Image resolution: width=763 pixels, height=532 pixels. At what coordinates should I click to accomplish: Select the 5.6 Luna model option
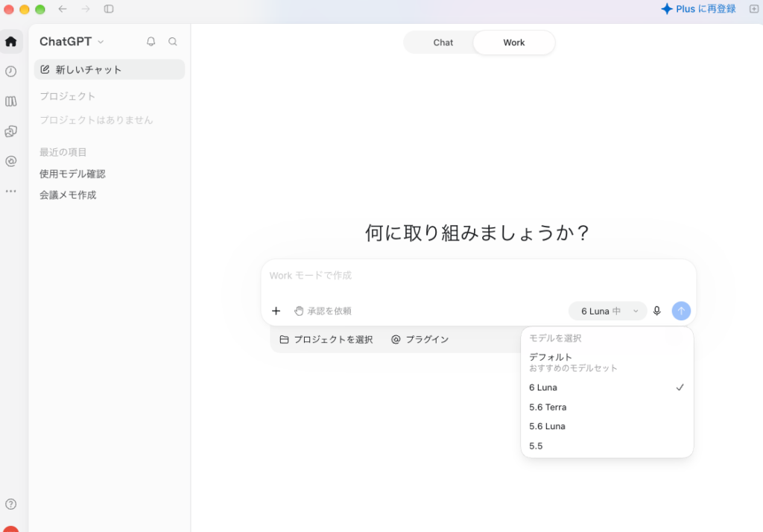tap(607, 426)
